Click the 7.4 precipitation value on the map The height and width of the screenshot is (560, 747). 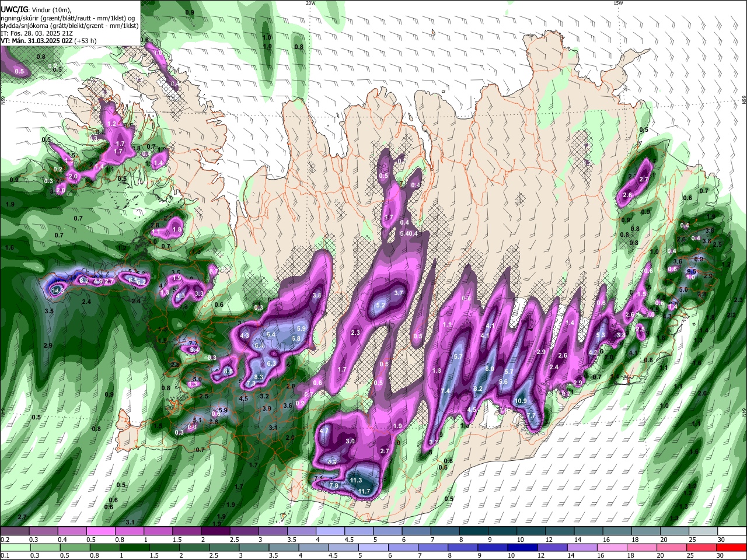tap(446, 391)
